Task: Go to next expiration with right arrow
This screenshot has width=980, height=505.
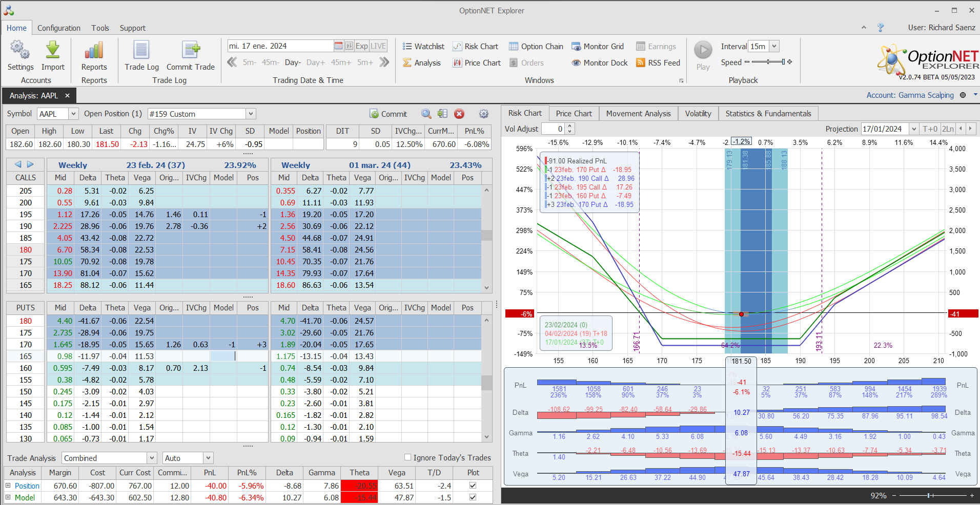Action: [30, 164]
